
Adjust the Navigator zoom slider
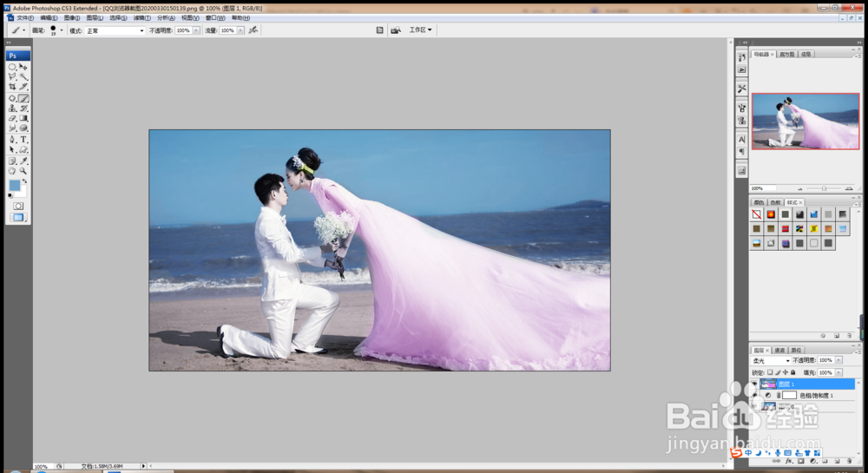pyautogui.click(x=824, y=188)
